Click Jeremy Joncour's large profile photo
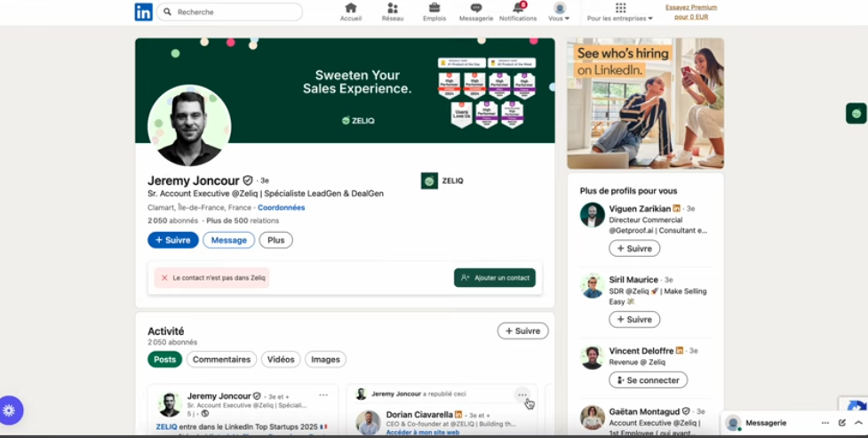Image resolution: width=868 pixels, height=438 pixels. (189, 125)
